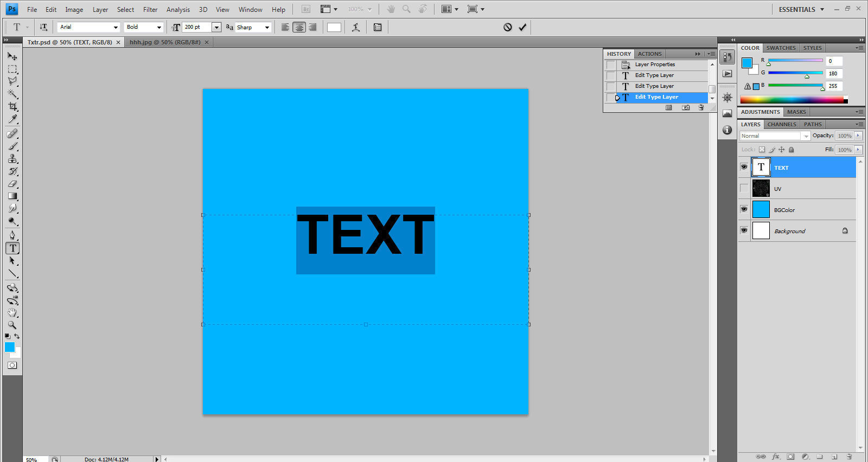Activate the Crop tool
The image size is (868, 462).
pyautogui.click(x=12, y=106)
